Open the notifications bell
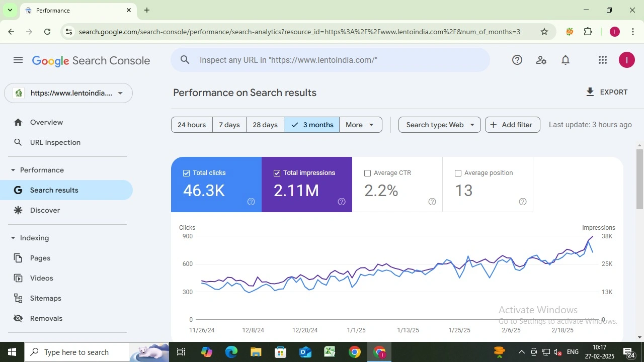644x362 pixels. (566, 60)
